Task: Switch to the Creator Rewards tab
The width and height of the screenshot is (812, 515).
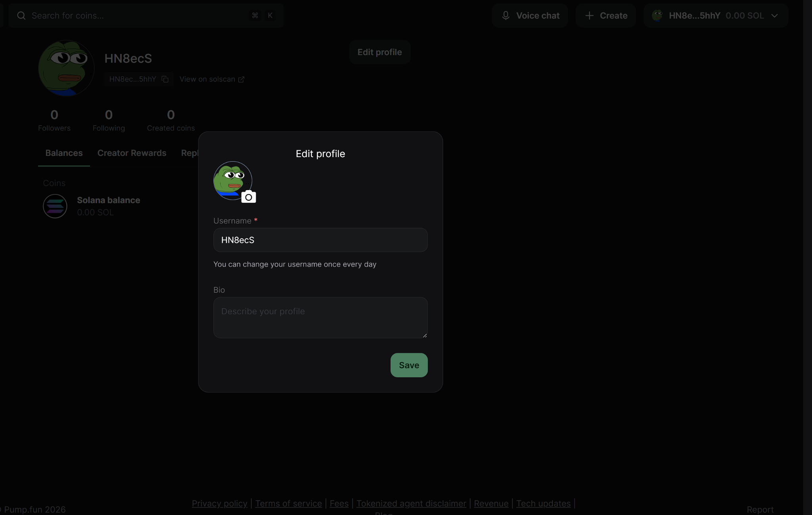Action: pos(132,153)
